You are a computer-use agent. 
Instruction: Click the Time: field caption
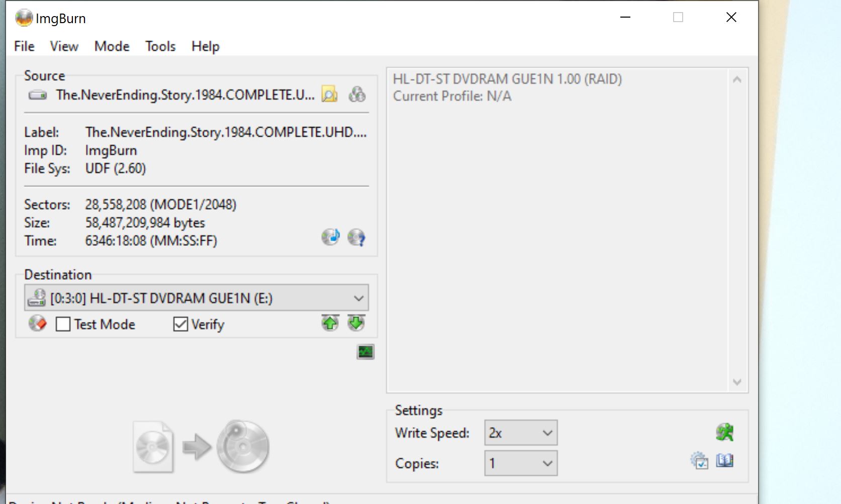(40, 241)
